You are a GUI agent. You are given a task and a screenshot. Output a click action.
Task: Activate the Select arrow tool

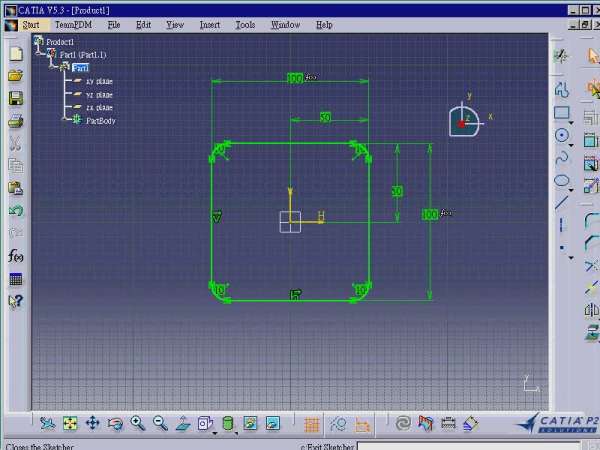tap(593, 56)
